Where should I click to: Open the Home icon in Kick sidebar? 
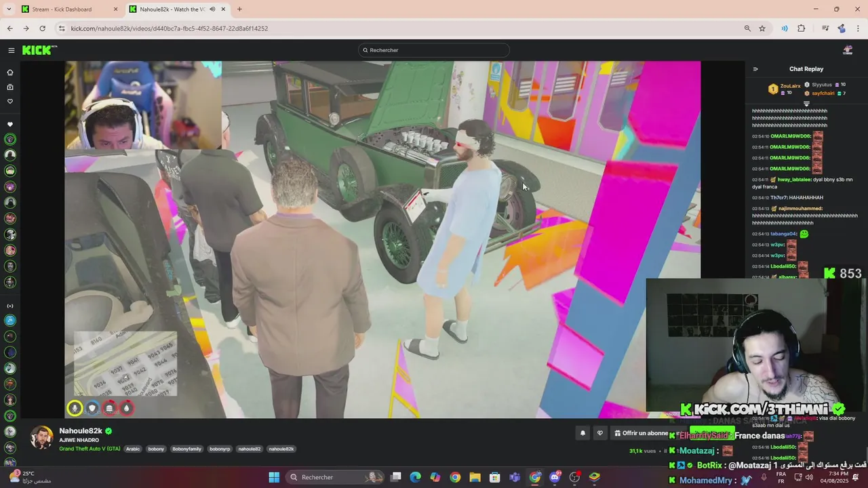tap(10, 73)
